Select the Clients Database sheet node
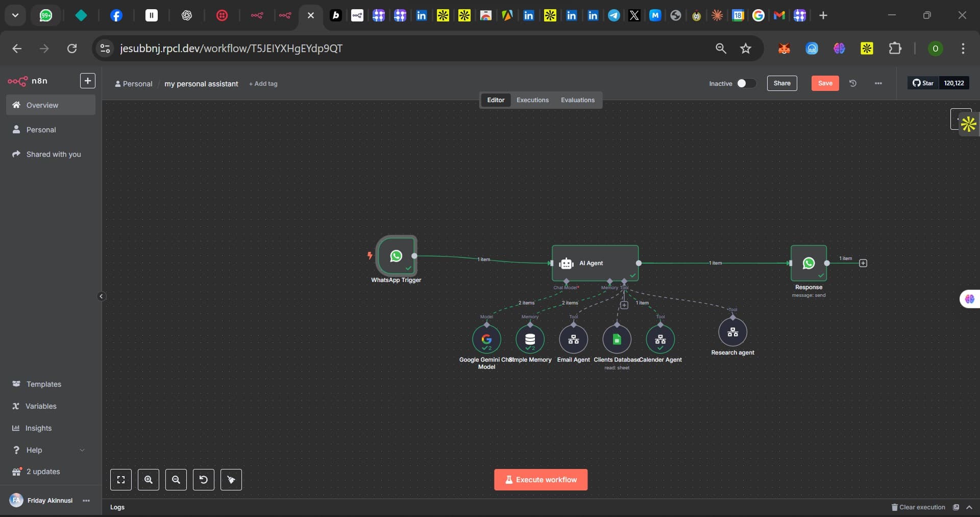Image resolution: width=980 pixels, height=517 pixels. [x=617, y=339]
